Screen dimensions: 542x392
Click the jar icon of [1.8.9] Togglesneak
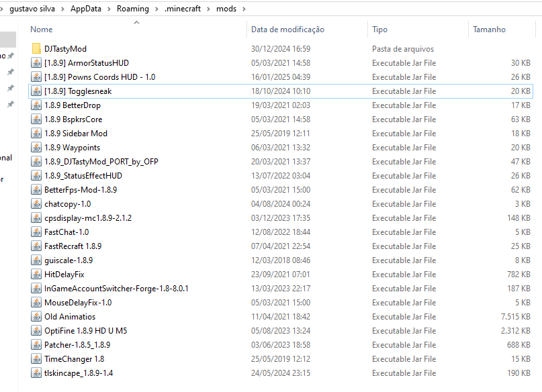36,91
